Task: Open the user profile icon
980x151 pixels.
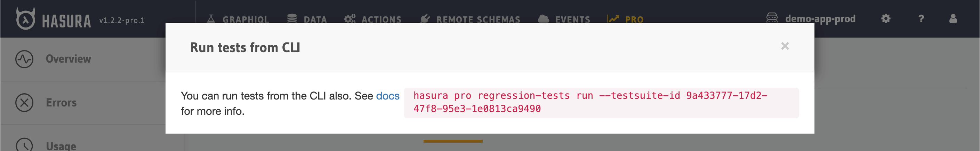Action: [953, 19]
